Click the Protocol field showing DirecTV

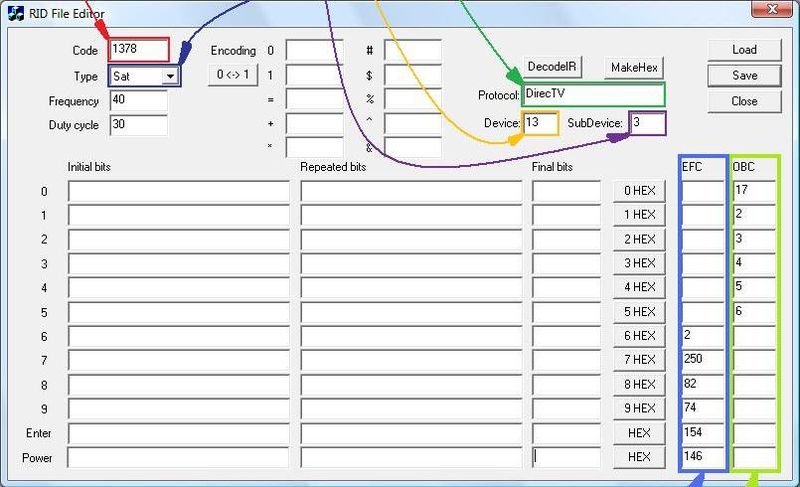click(x=593, y=95)
